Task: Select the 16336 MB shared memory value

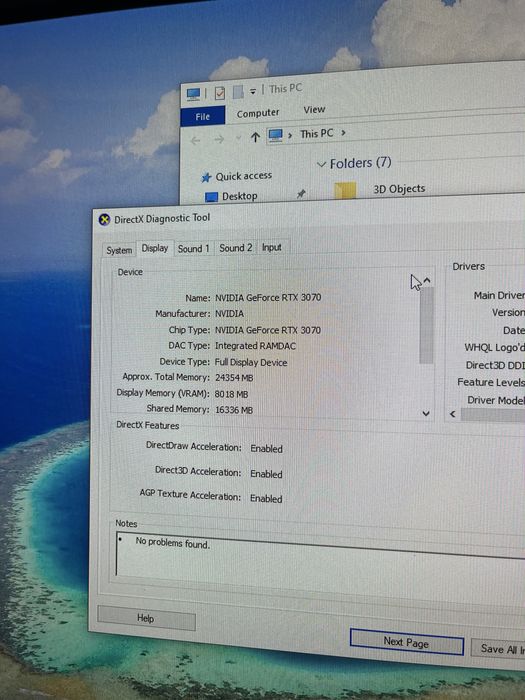Action: (x=234, y=410)
